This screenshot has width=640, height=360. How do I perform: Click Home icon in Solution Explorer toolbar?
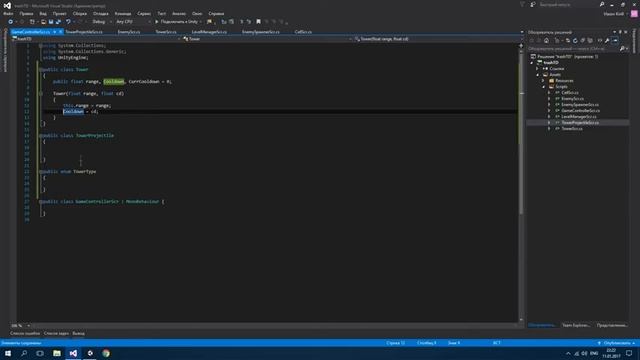546,40
